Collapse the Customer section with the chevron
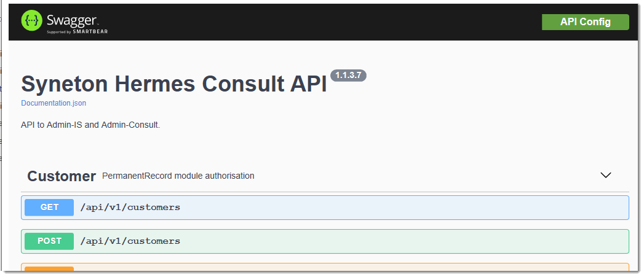The width and height of the screenshot is (644, 277). [x=606, y=175]
